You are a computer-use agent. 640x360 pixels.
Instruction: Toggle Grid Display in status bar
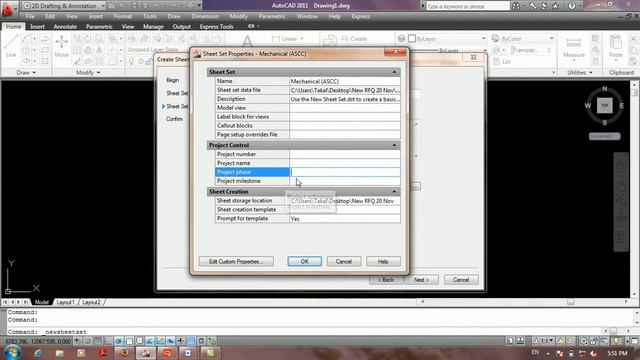pyautogui.click(x=98, y=341)
